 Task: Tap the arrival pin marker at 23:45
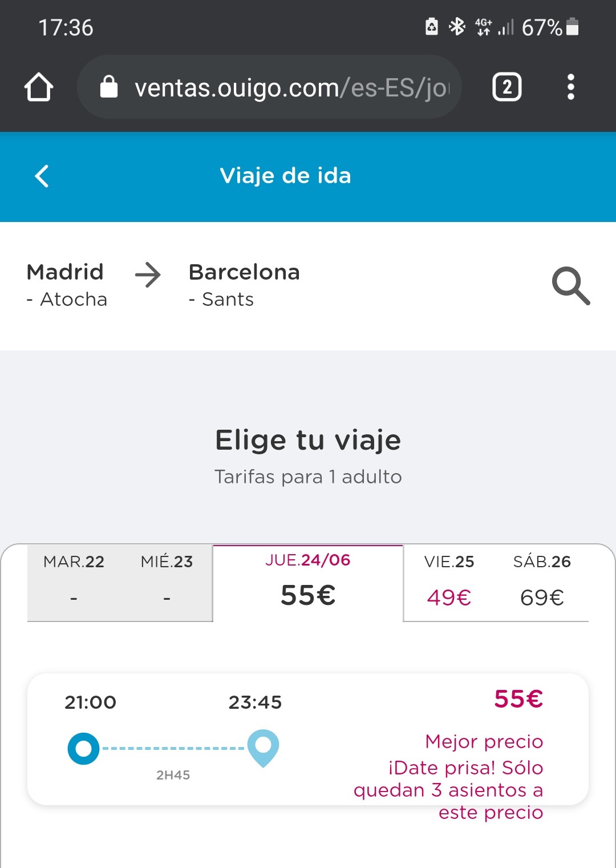click(x=263, y=748)
